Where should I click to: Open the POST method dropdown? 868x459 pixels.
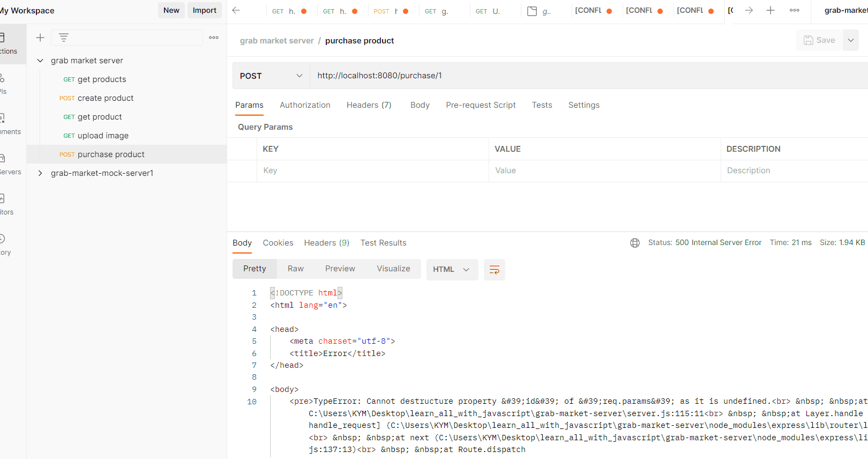pos(271,76)
